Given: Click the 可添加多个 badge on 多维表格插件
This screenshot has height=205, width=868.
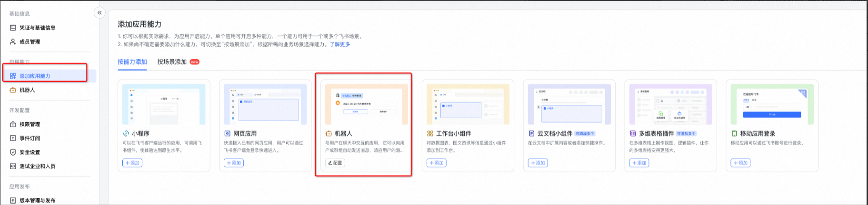Looking at the screenshot, I should point(686,133).
